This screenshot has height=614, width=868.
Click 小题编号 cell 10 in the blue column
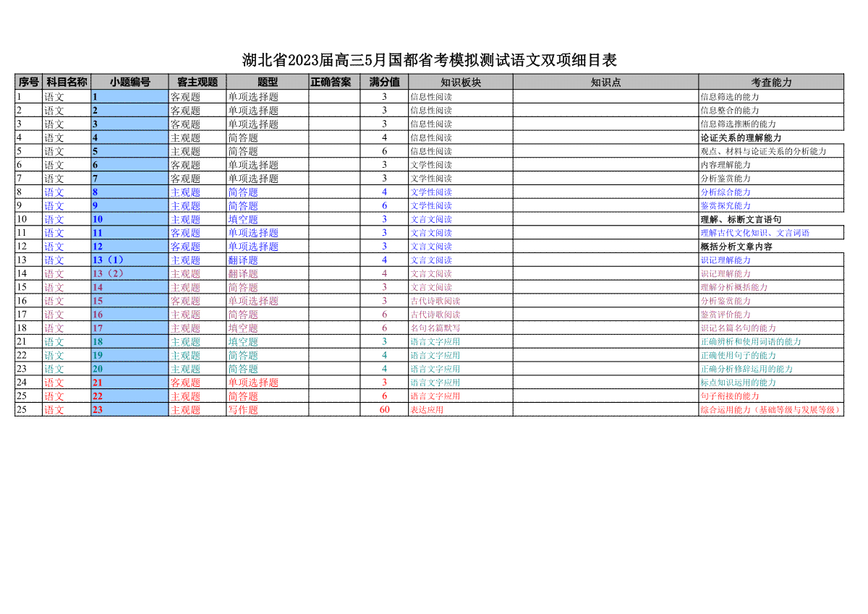(130, 219)
